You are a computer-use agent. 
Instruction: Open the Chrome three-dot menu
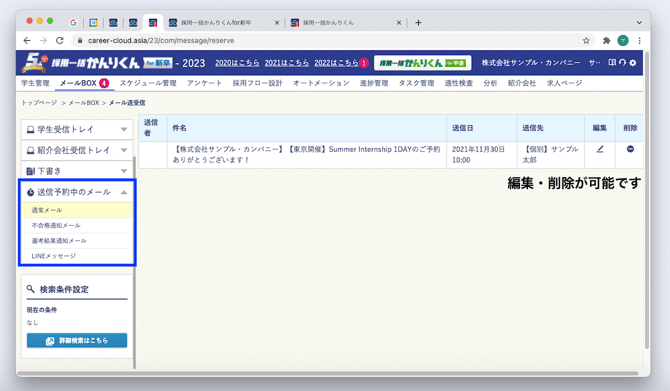(639, 41)
